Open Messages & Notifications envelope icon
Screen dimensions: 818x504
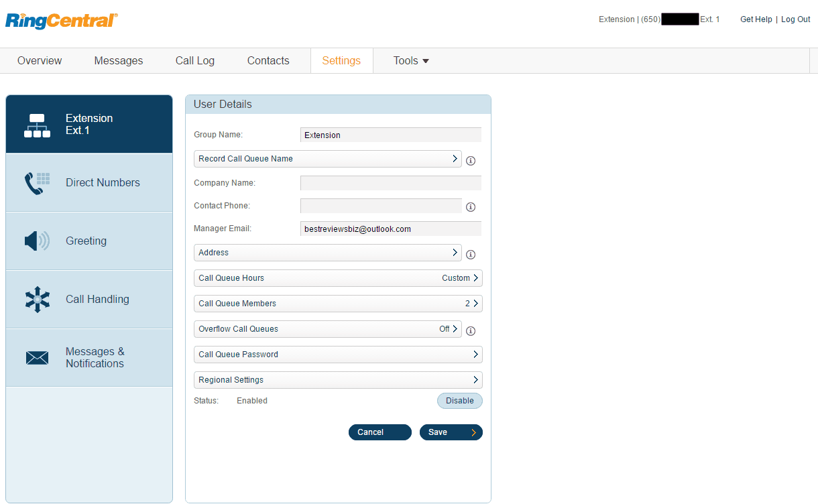click(x=37, y=357)
